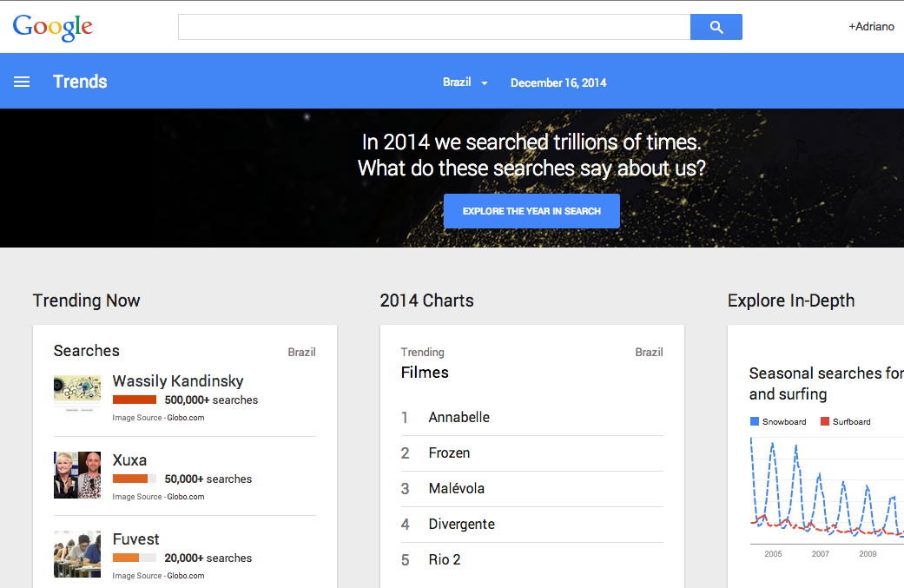Click the red Surfboard legend swatch
The width and height of the screenshot is (904, 588).
[825, 421]
